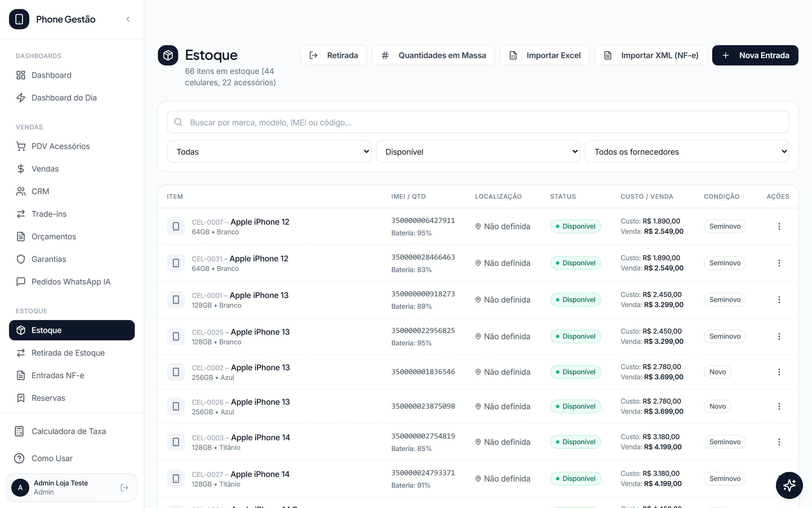Click IMEI 350000002754819
Image resolution: width=812 pixels, height=508 pixels.
pos(423,436)
